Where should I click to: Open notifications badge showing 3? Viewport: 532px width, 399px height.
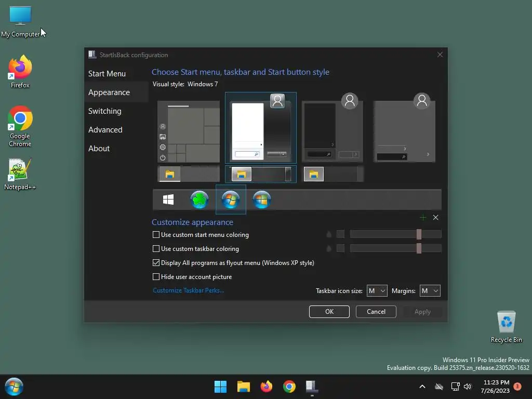[x=517, y=386]
